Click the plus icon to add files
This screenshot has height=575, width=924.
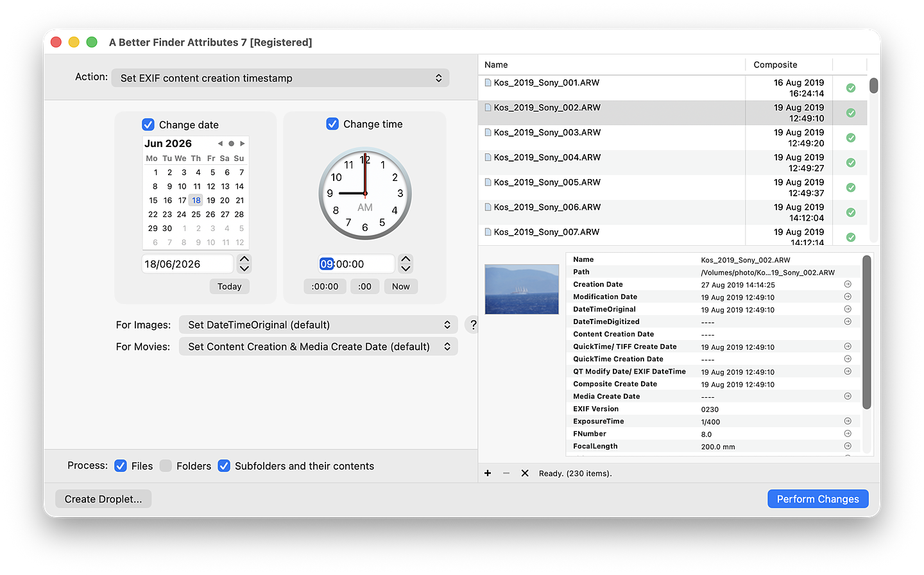point(488,473)
